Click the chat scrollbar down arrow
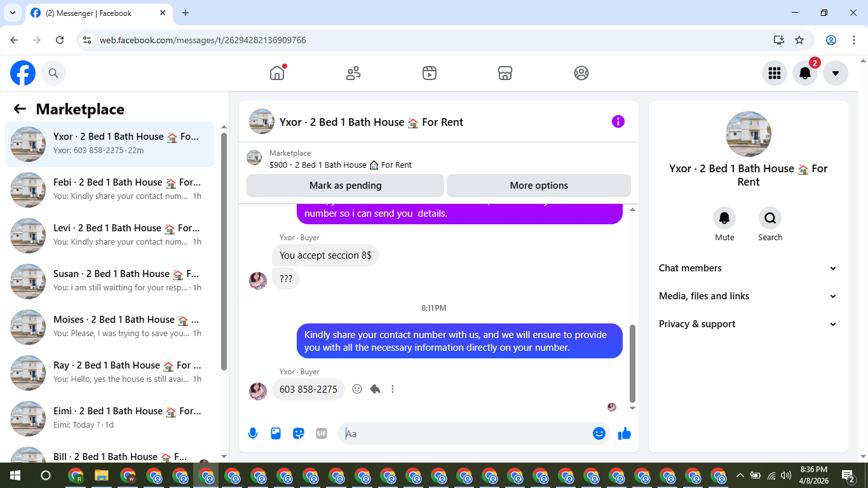Image resolution: width=868 pixels, height=488 pixels. click(x=632, y=408)
